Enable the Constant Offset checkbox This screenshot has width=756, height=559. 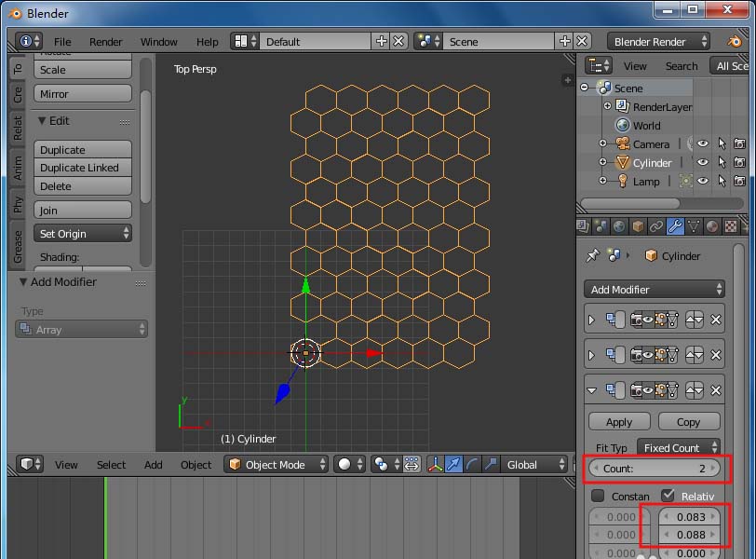pos(598,496)
